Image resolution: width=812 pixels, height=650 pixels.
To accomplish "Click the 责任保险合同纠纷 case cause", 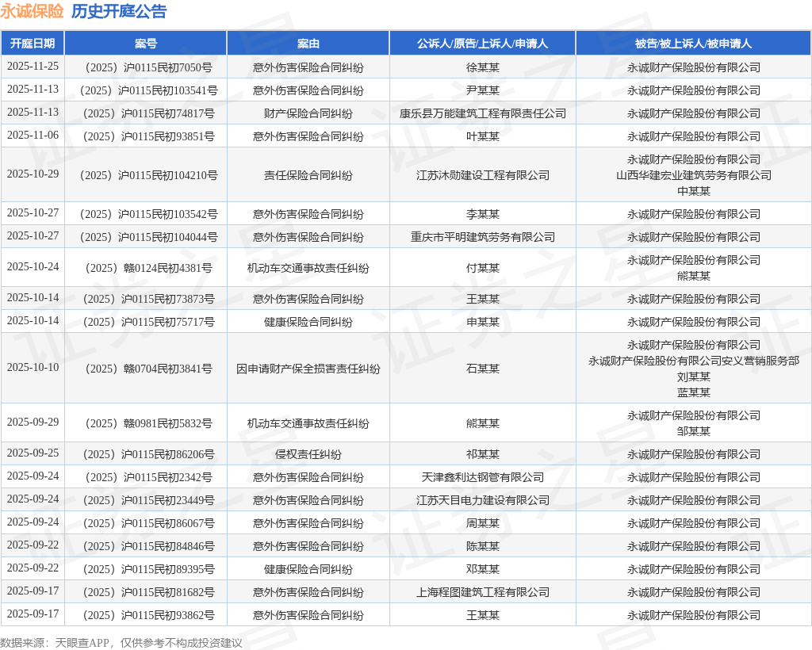I will (x=308, y=175).
